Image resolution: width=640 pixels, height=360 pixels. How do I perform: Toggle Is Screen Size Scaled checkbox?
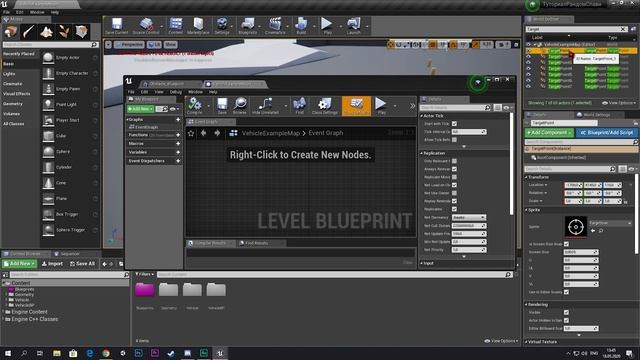pos(566,244)
